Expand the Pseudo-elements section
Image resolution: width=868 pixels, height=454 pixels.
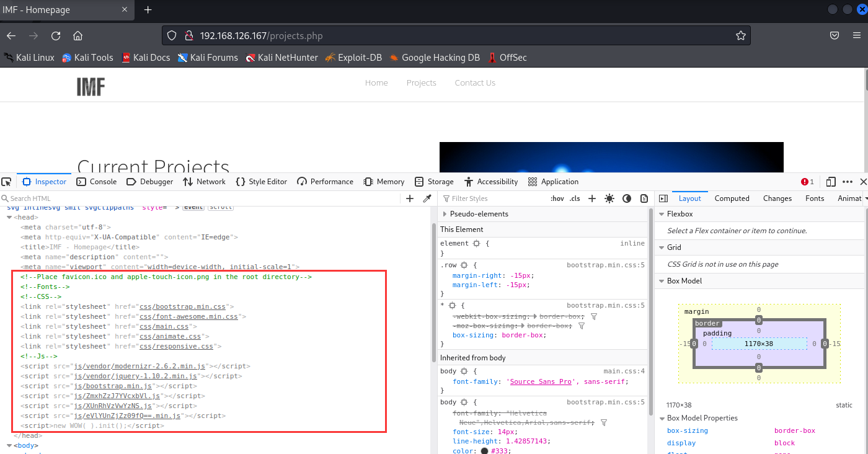click(445, 214)
